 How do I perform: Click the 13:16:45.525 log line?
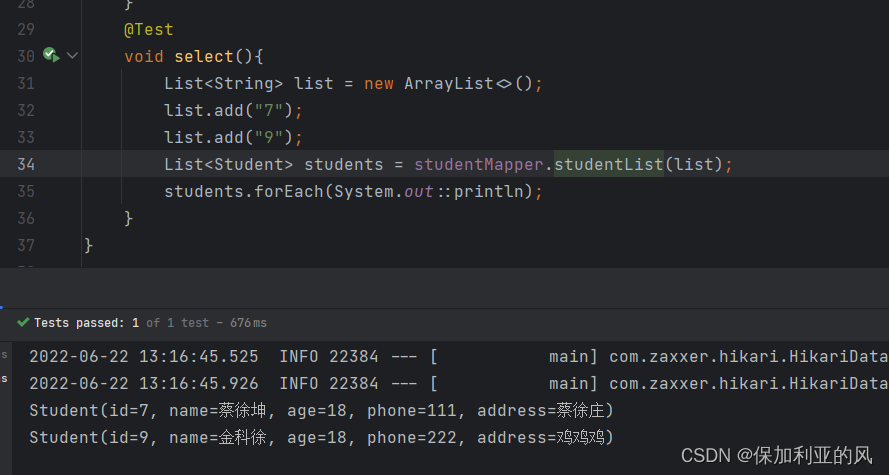pyautogui.click(x=300, y=356)
